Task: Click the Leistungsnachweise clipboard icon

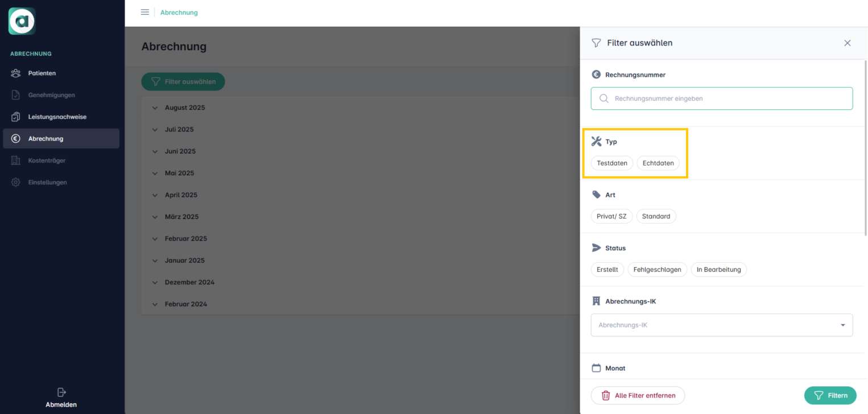Action: (x=16, y=117)
